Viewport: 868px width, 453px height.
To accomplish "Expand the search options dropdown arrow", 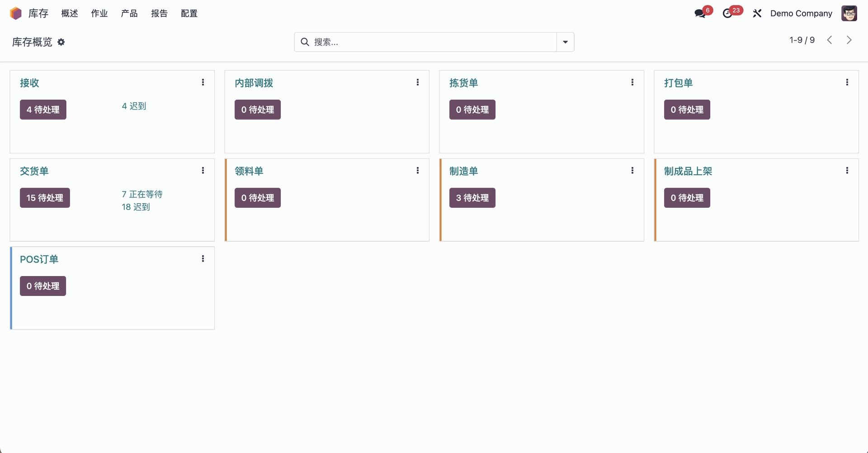I will point(565,42).
